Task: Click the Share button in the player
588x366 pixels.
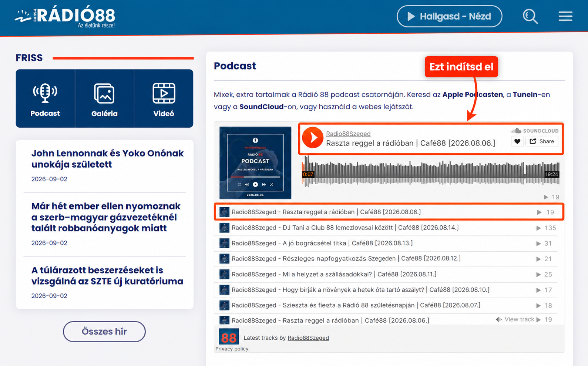Action: (x=542, y=141)
